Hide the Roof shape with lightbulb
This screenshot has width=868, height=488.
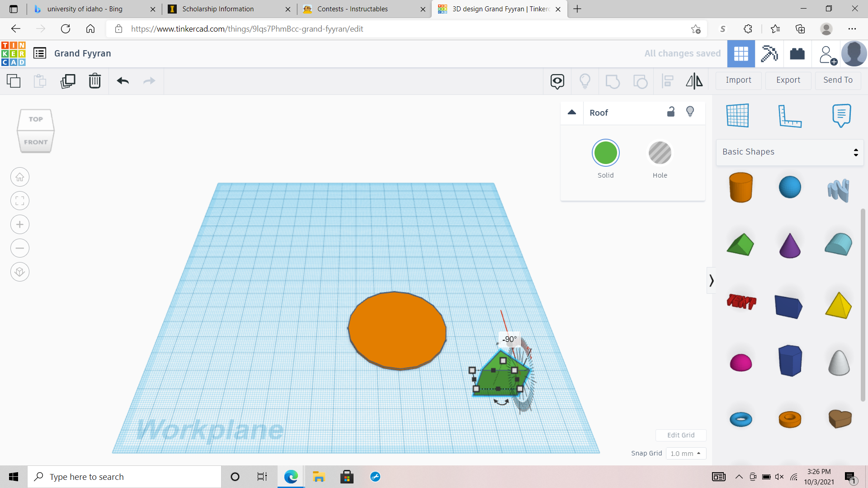point(690,112)
